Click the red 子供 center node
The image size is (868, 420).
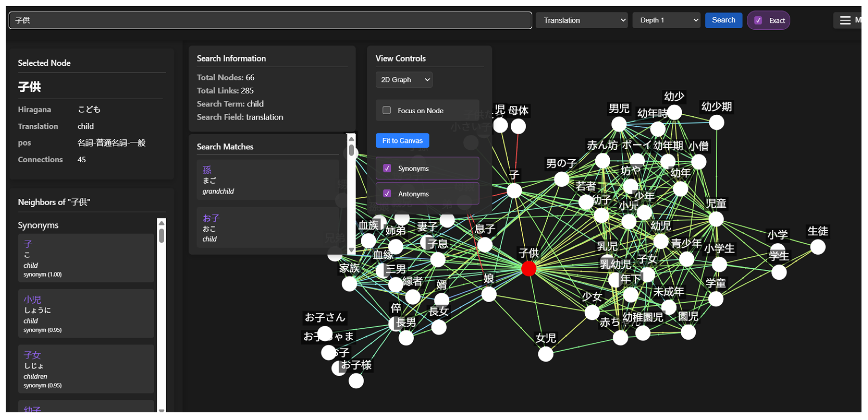tap(528, 268)
